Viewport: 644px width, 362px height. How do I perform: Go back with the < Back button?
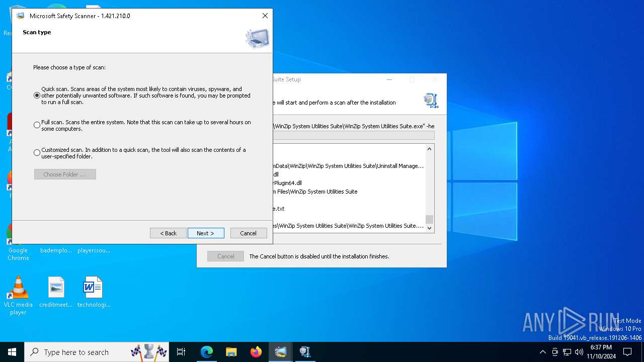pyautogui.click(x=169, y=233)
